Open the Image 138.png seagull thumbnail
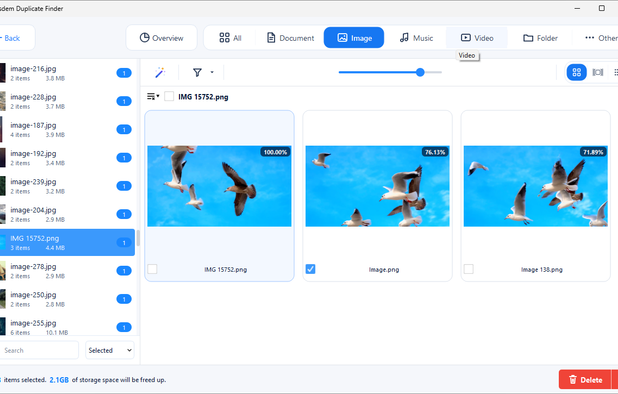The height and width of the screenshot is (394, 618). [535, 186]
